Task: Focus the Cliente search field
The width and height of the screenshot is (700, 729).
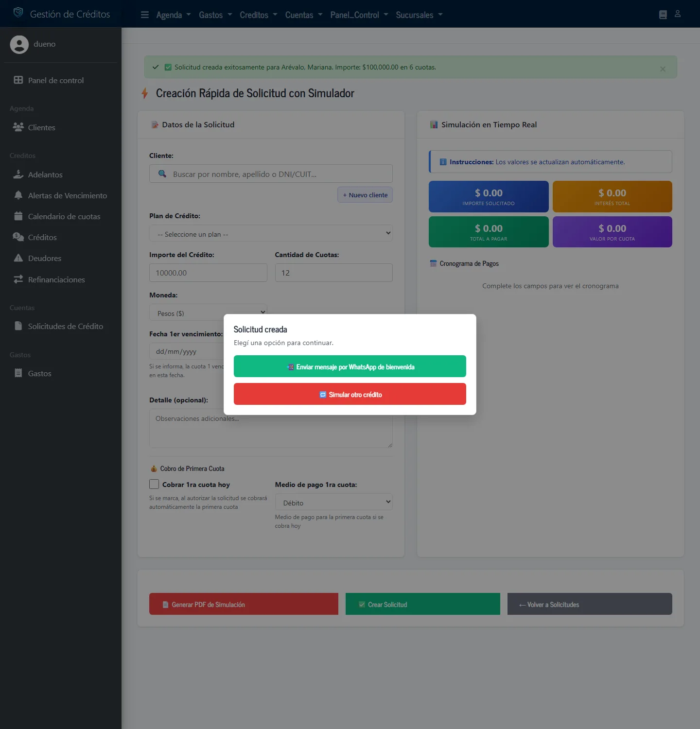Action: pyautogui.click(x=271, y=174)
